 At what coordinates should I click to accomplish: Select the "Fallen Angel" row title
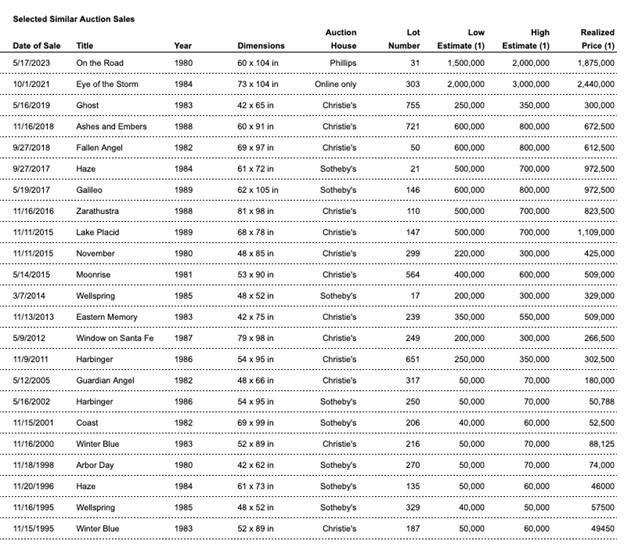click(102, 147)
